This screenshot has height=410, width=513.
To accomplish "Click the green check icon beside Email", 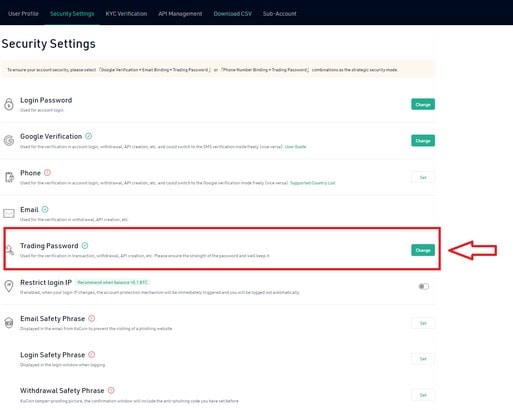I will pyautogui.click(x=45, y=209).
